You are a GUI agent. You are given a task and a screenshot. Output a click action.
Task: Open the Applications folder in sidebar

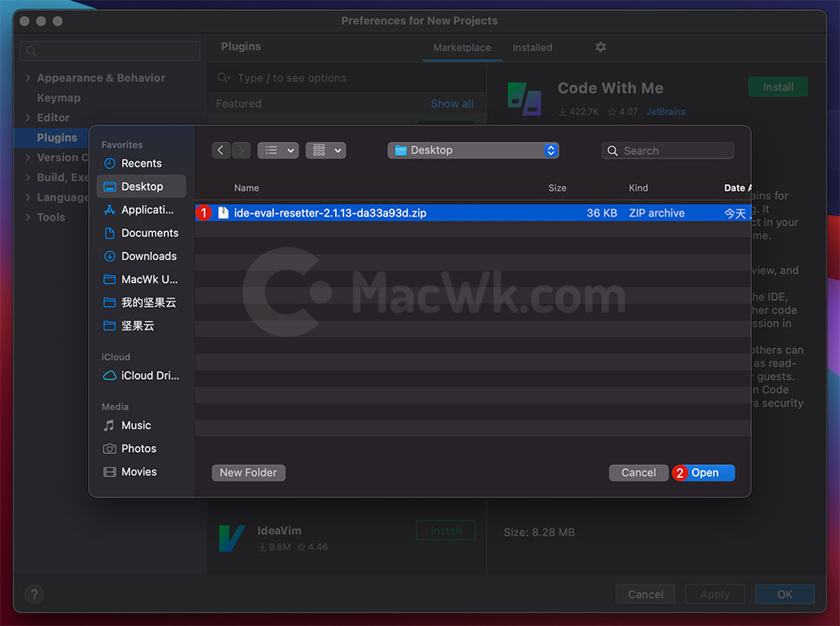[x=147, y=210]
